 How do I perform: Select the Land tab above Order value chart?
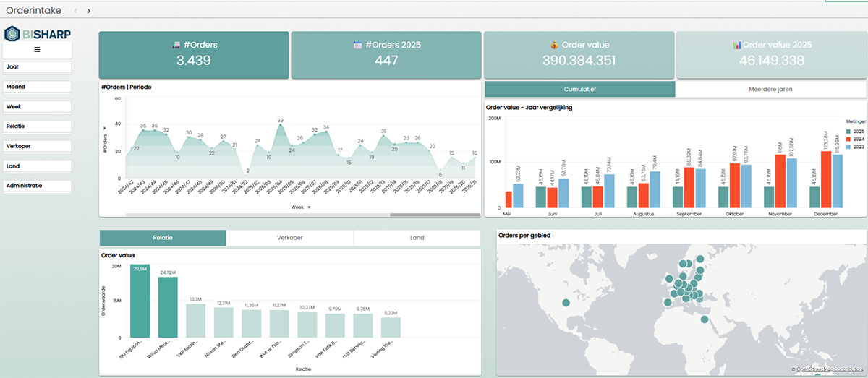tap(417, 238)
